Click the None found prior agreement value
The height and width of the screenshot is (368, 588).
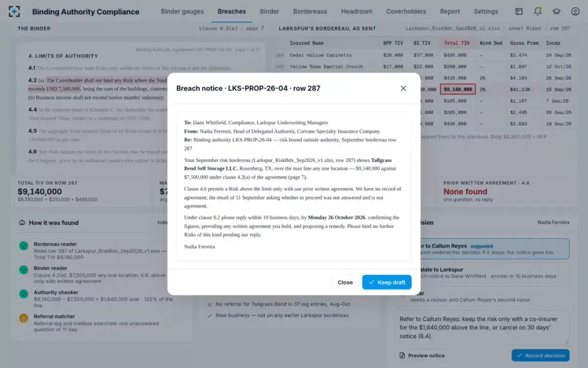(x=465, y=191)
